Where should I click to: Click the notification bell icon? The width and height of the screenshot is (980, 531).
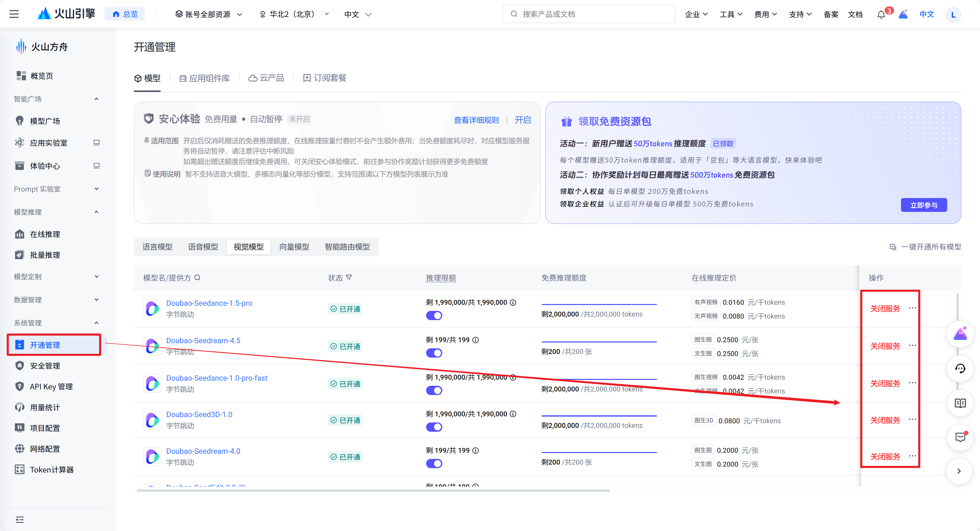coord(881,14)
